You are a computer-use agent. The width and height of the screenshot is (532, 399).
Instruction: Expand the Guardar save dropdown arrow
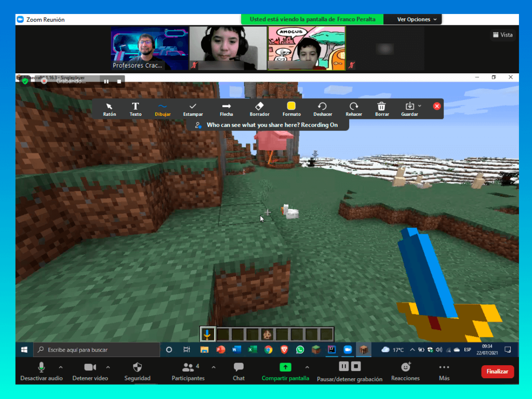420,107
